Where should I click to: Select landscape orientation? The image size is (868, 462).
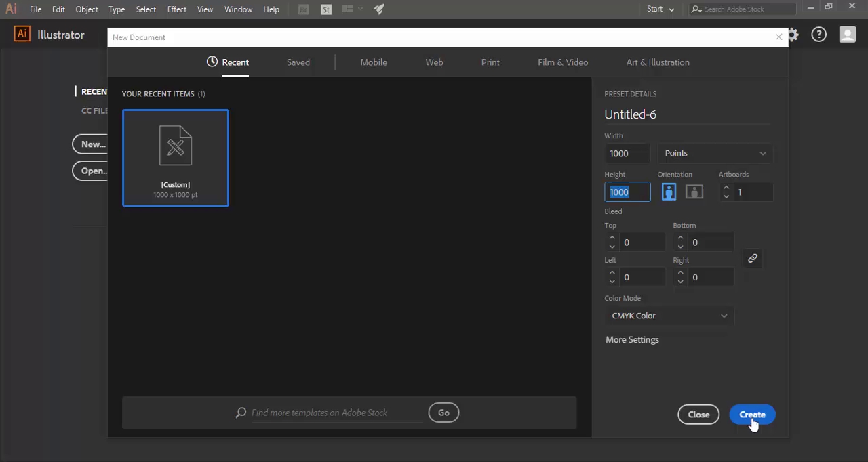click(694, 192)
